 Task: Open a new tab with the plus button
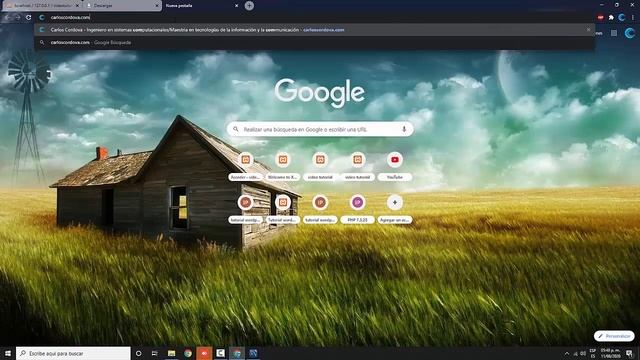pos(249,6)
